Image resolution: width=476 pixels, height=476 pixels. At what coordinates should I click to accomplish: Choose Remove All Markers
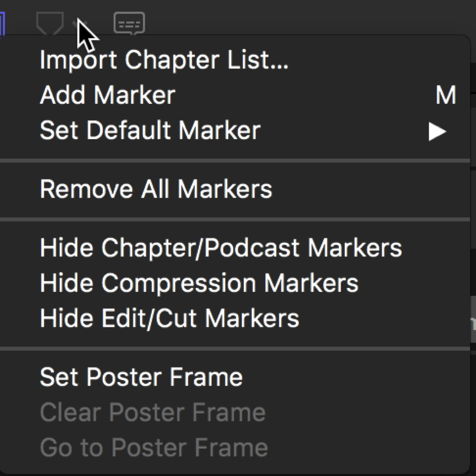point(156,189)
